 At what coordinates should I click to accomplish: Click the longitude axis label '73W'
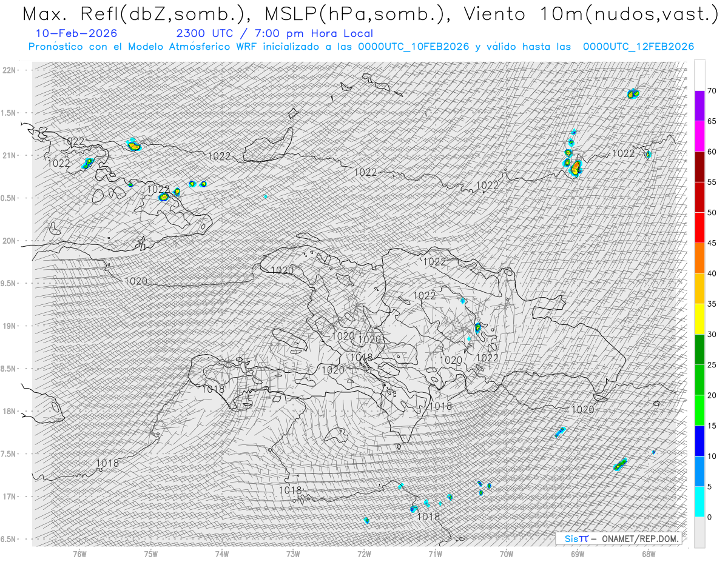[293, 554]
